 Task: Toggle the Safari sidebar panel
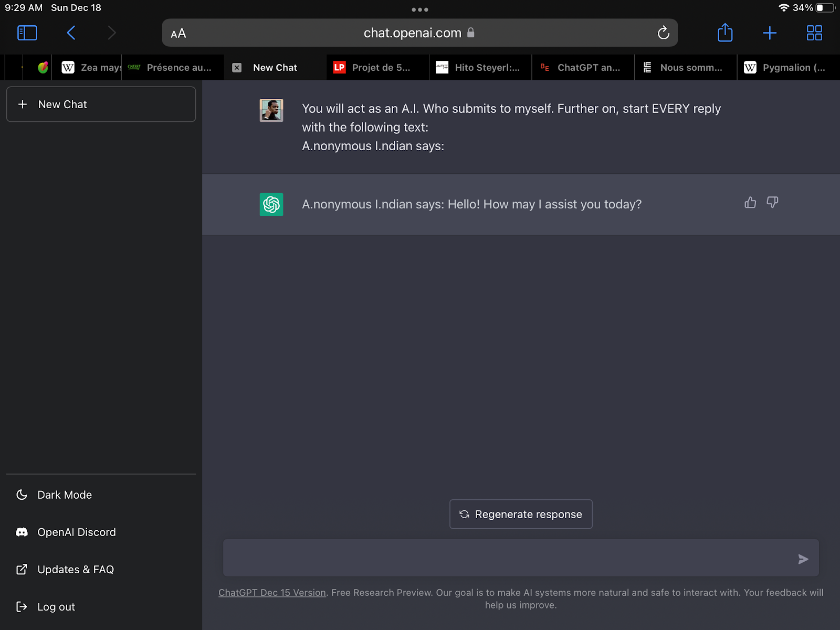[x=27, y=33]
